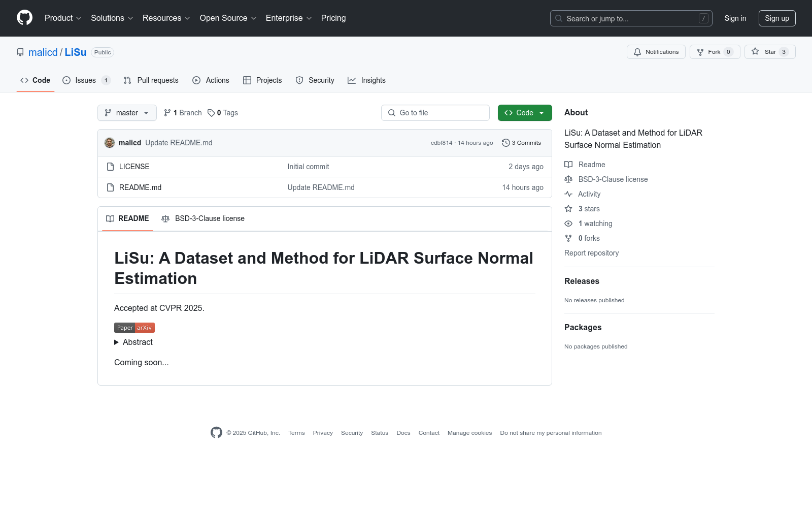812x508 pixels.
Task: Click the Sign up button
Action: (777, 18)
